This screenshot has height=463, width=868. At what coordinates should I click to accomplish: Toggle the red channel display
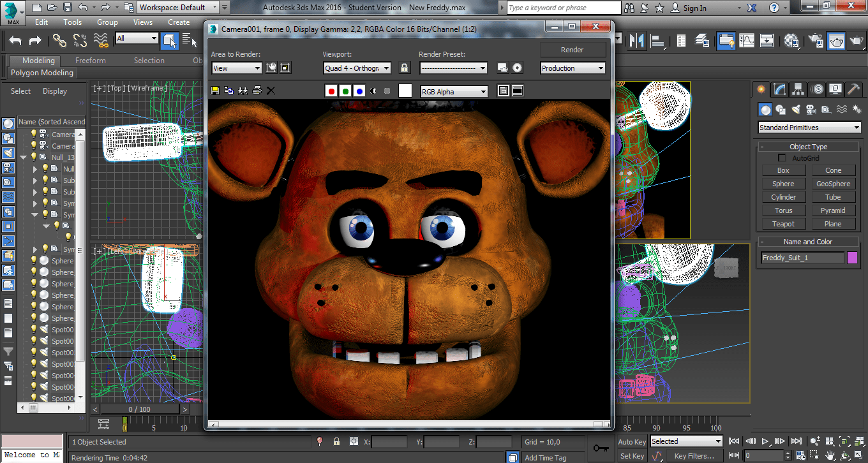(x=331, y=91)
